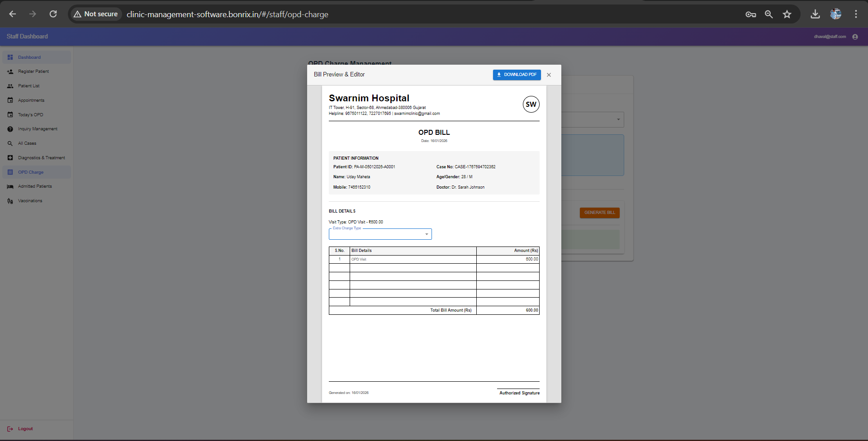Click the Vaccinations syringe icon
The image size is (868, 441).
pos(10,200)
